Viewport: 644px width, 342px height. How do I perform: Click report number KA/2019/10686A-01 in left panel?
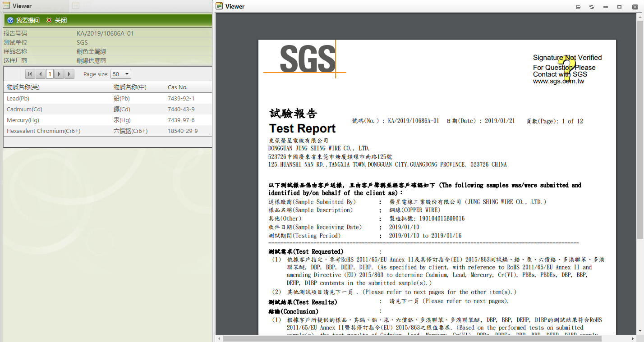pyautogui.click(x=105, y=33)
